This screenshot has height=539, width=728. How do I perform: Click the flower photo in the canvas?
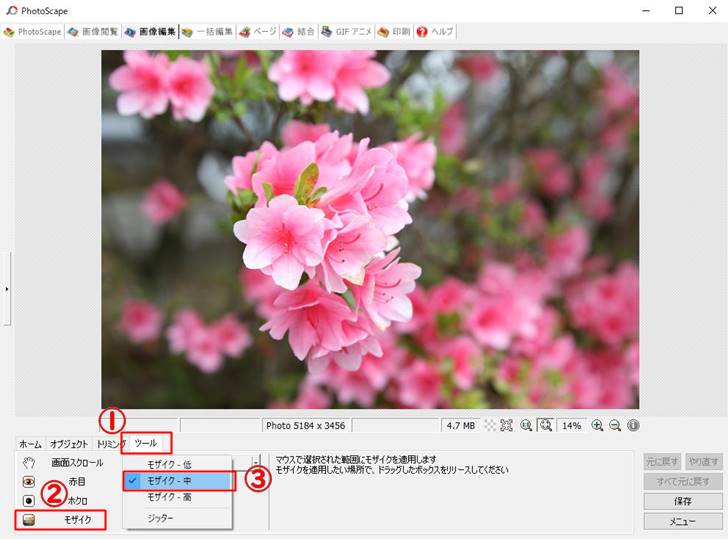(x=369, y=229)
